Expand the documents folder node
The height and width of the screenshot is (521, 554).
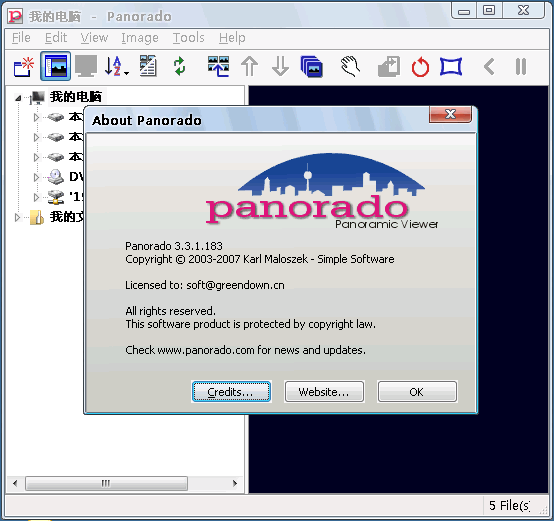click(17, 217)
